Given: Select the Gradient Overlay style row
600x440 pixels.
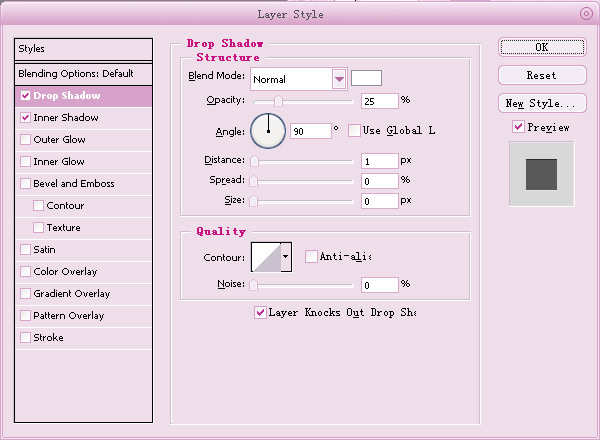Looking at the screenshot, I should tap(83, 293).
